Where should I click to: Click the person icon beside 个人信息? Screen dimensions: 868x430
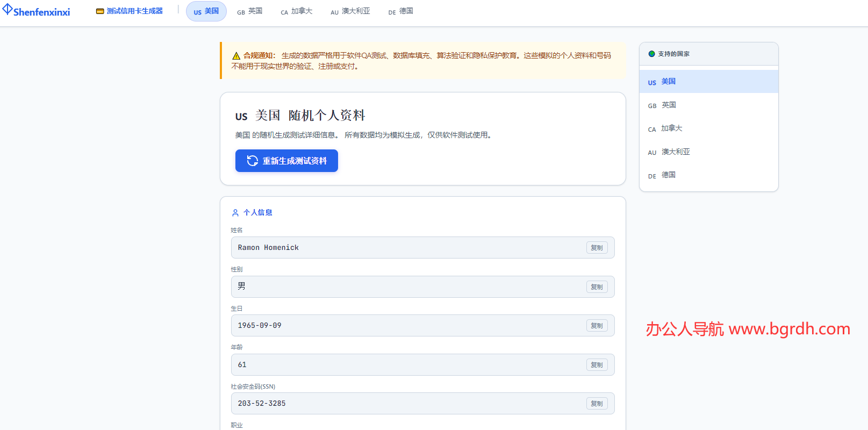(235, 213)
